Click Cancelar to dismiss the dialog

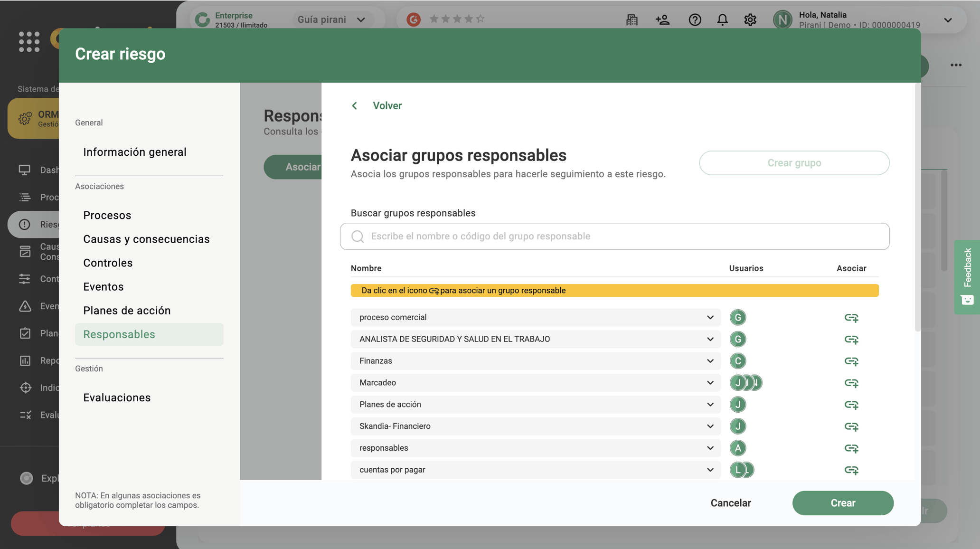[730, 502]
